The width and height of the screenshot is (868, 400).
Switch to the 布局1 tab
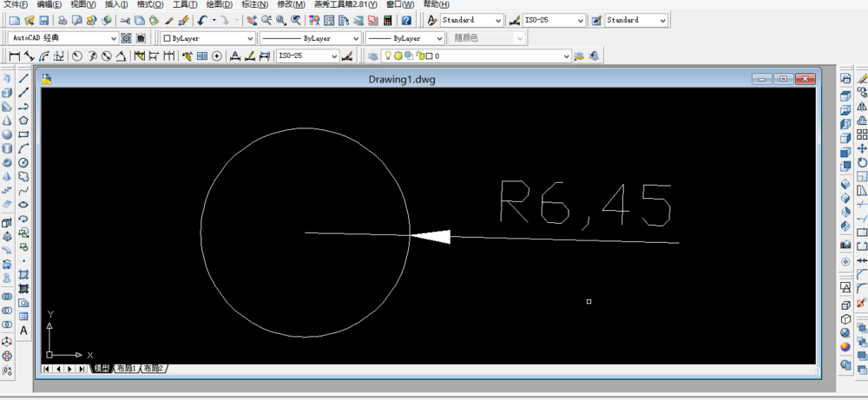[x=126, y=369]
